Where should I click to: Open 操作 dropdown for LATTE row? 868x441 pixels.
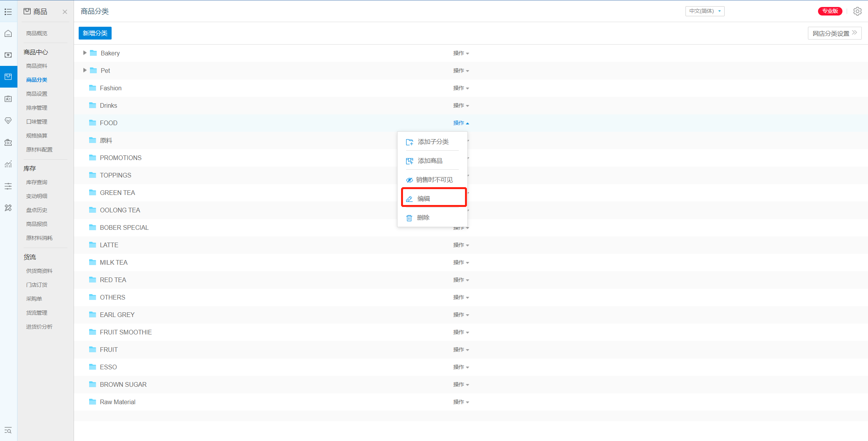point(461,245)
